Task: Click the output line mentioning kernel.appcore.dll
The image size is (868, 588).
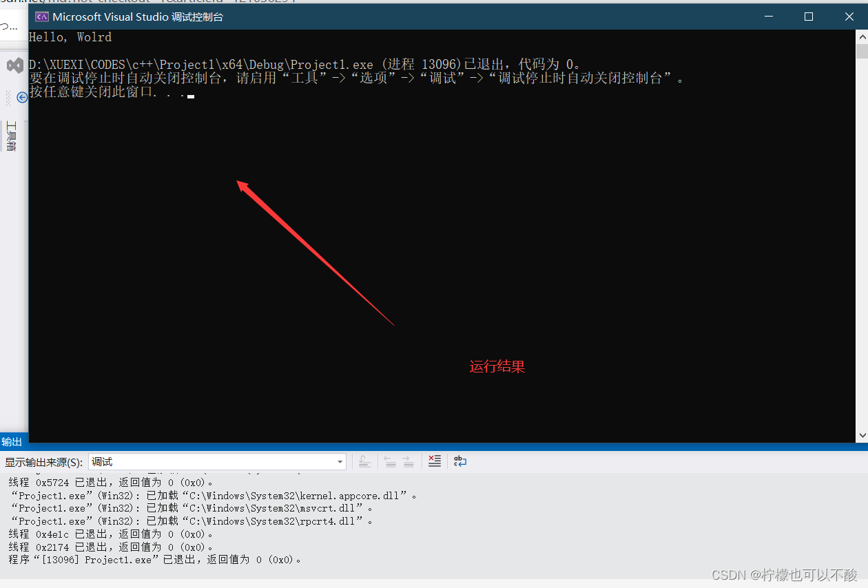Action: [x=214, y=496]
